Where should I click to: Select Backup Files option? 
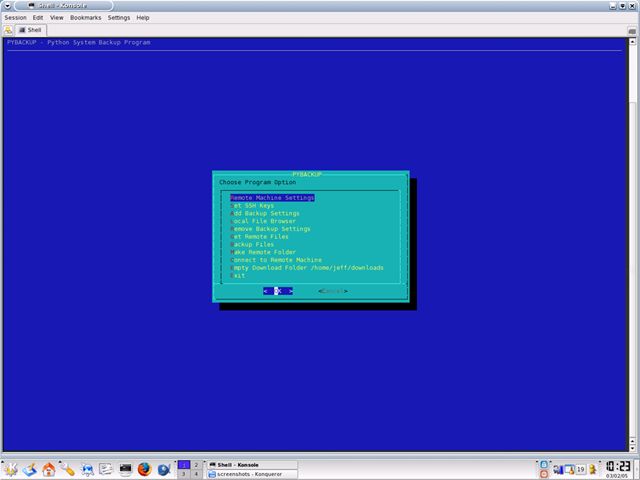252,244
